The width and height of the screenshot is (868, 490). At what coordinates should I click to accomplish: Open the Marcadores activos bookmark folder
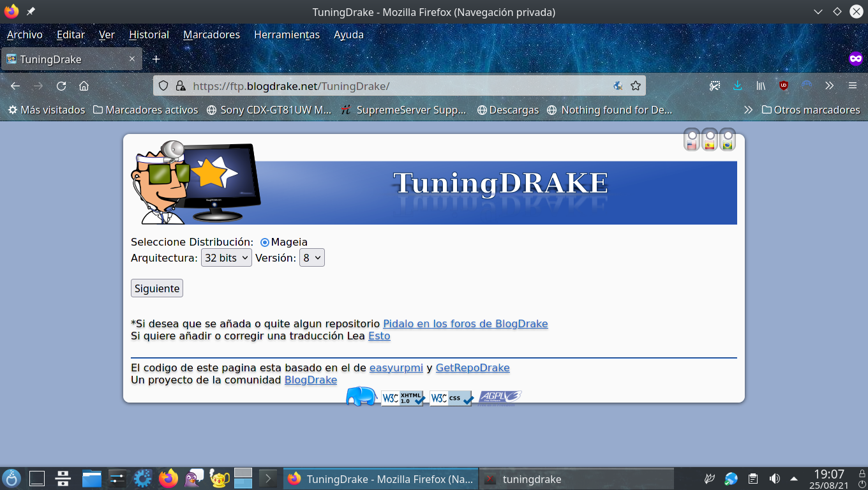(146, 110)
